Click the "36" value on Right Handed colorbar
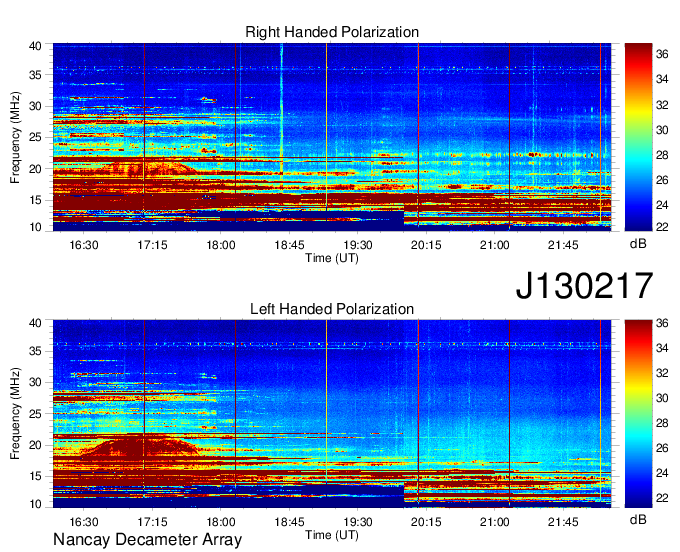The height and width of the screenshot is (552, 680). pyautogui.click(x=662, y=54)
